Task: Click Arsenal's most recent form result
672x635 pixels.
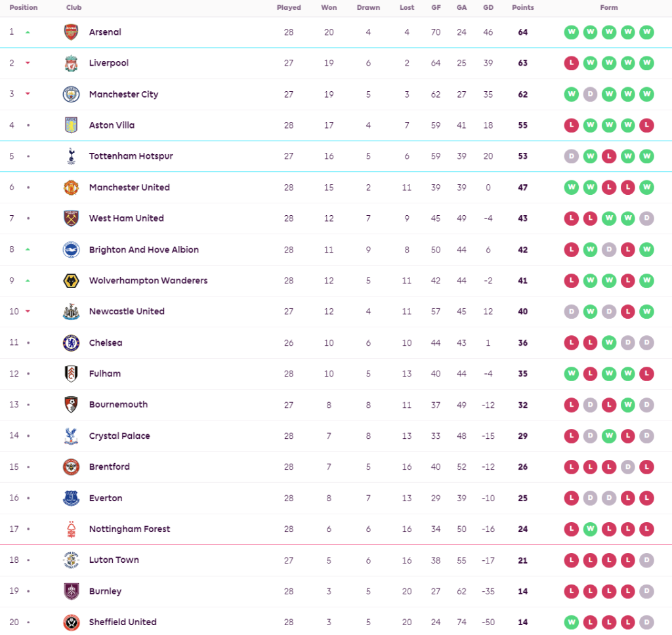Action: click(x=647, y=32)
